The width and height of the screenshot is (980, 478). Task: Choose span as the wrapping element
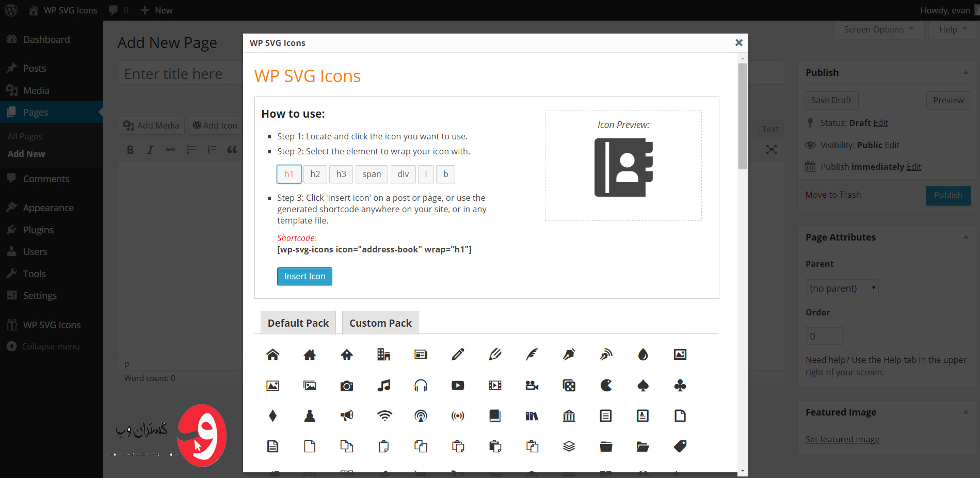pyautogui.click(x=372, y=174)
